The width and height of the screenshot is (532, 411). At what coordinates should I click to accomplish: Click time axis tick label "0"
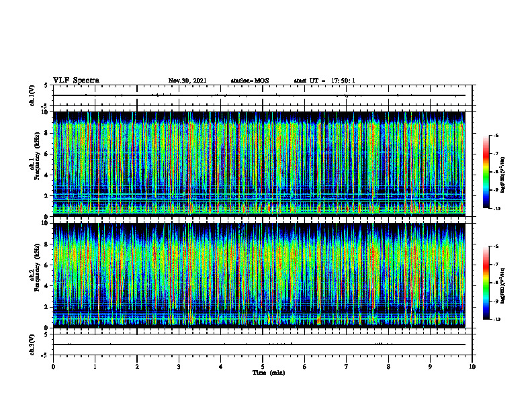tap(53, 367)
